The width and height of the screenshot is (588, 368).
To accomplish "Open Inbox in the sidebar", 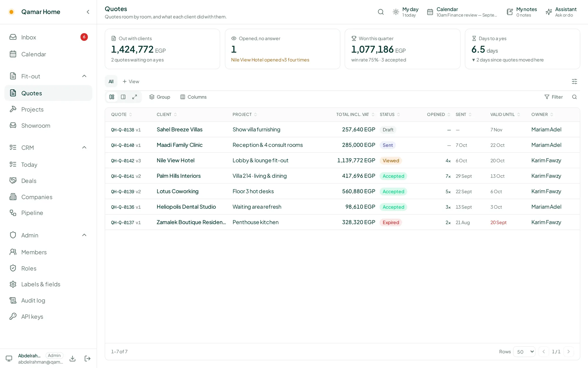I will point(48,37).
